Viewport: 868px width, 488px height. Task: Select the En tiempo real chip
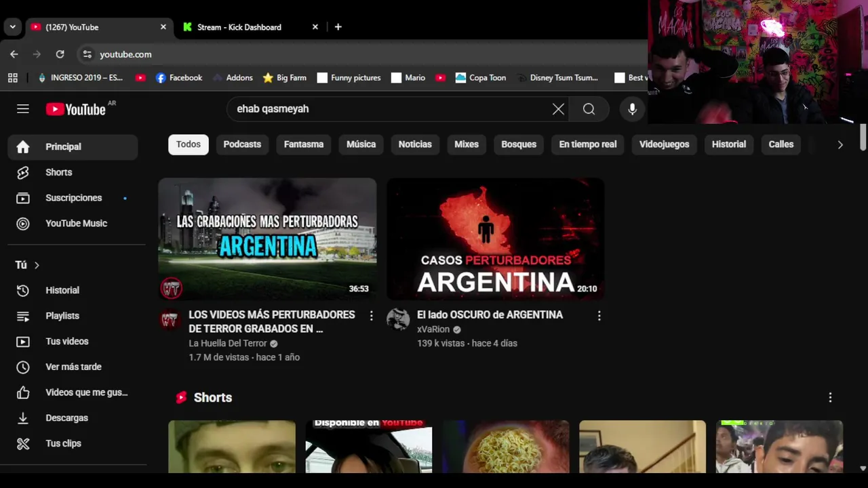588,144
